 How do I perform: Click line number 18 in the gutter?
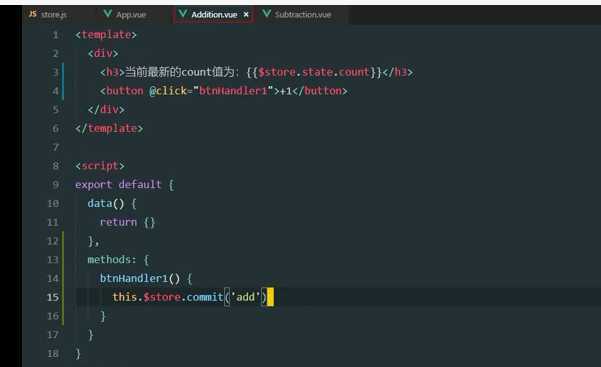tap(53, 353)
